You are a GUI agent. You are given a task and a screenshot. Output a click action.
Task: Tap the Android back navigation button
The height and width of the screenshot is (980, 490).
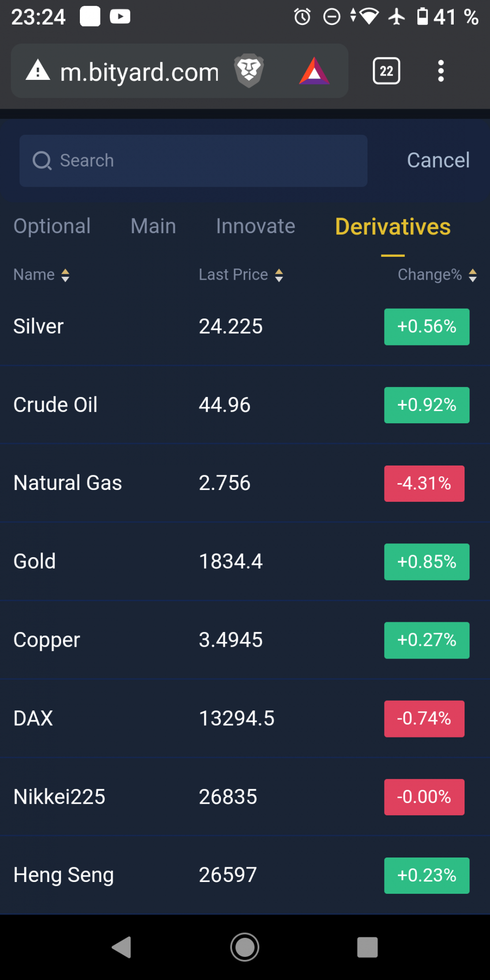pyautogui.click(x=122, y=947)
